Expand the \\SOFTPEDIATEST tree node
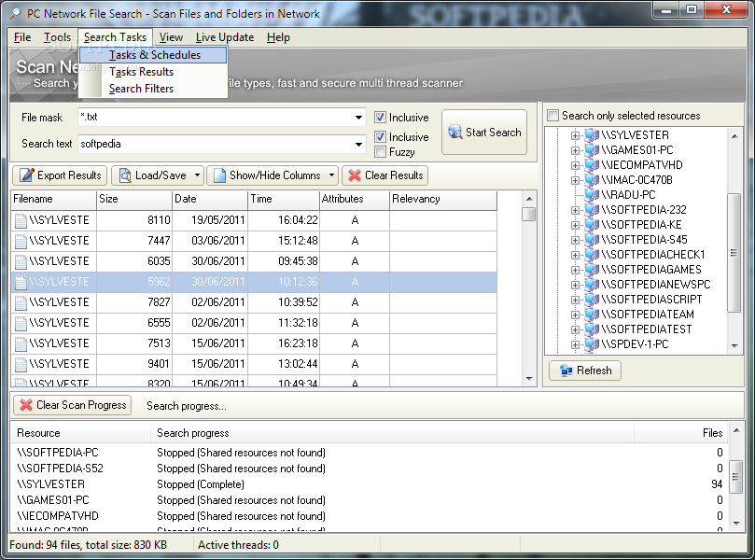The image size is (755, 560). click(575, 329)
